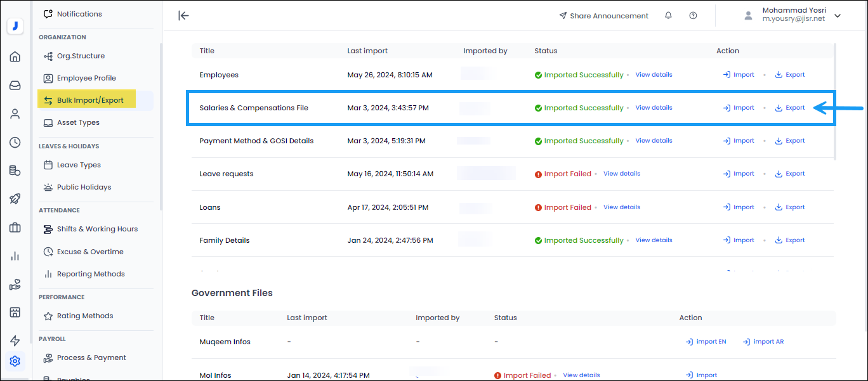Open Shifts & Working Hours settings

[x=97, y=229]
